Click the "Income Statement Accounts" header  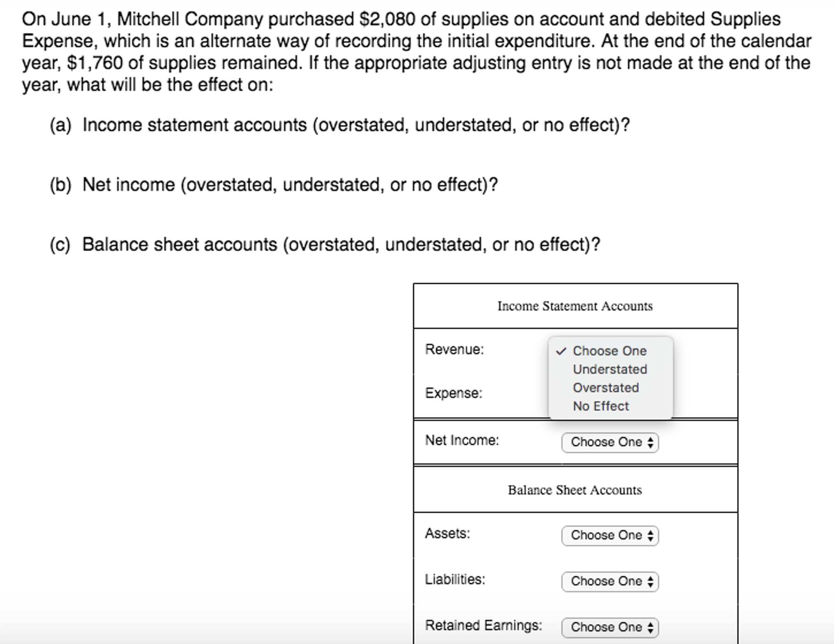click(575, 306)
